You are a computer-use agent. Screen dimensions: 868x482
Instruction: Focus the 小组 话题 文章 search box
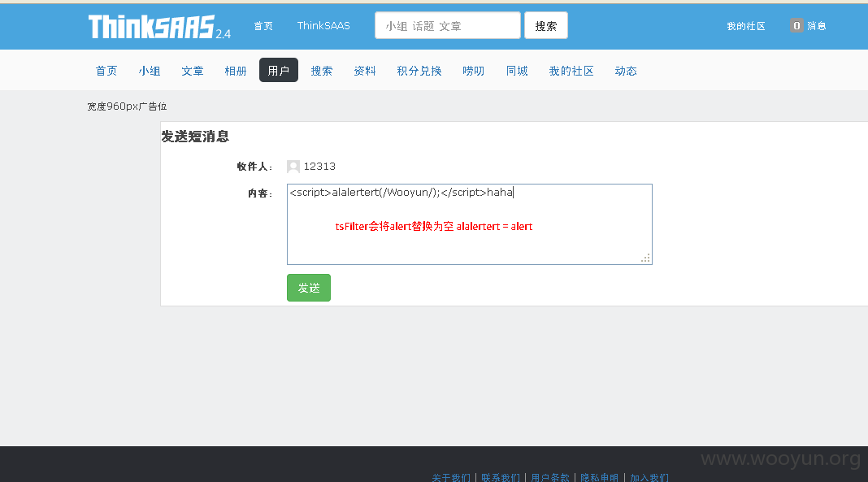pyautogui.click(x=447, y=25)
